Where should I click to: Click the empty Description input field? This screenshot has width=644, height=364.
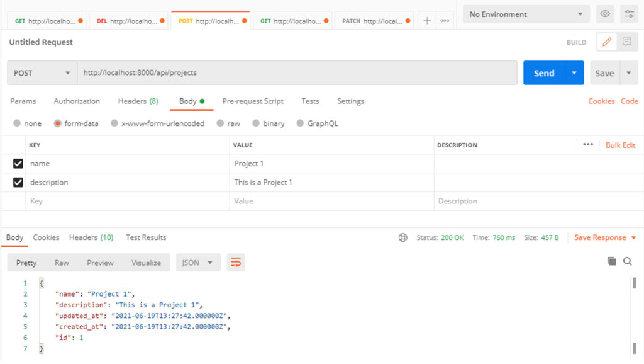[x=539, y=201]
